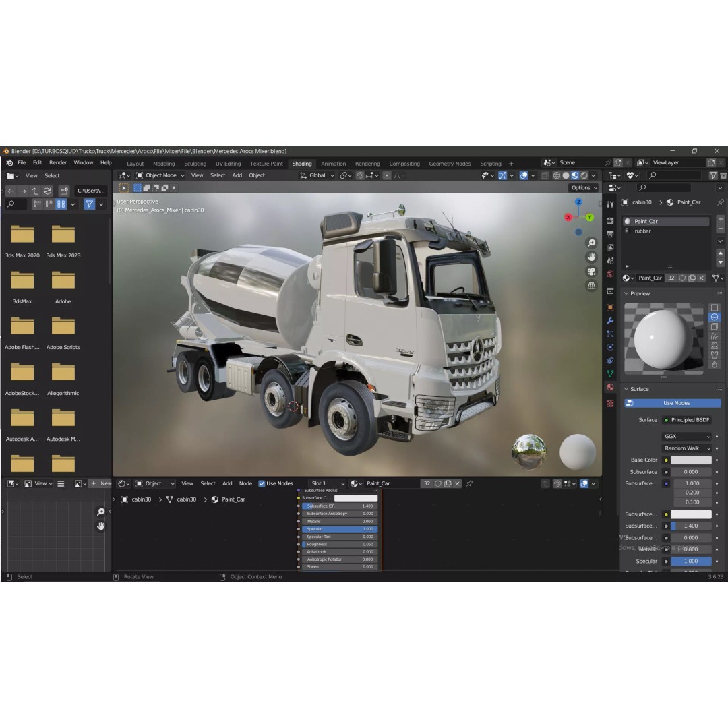The image size is (728, 728).
Task: Toggle the camera view gizmo icon
Action: pos(592,271)
